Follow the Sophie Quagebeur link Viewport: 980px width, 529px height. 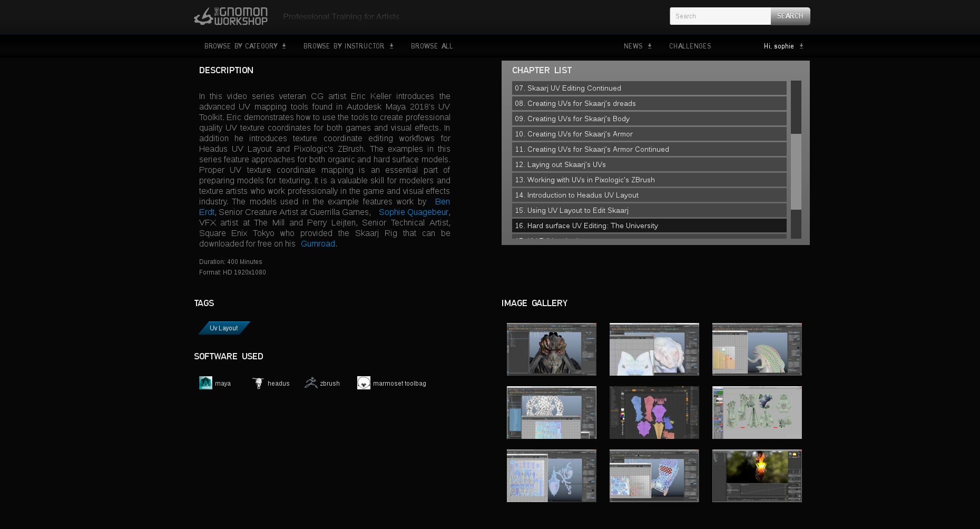pyautogui.click(x=413, y=212)
